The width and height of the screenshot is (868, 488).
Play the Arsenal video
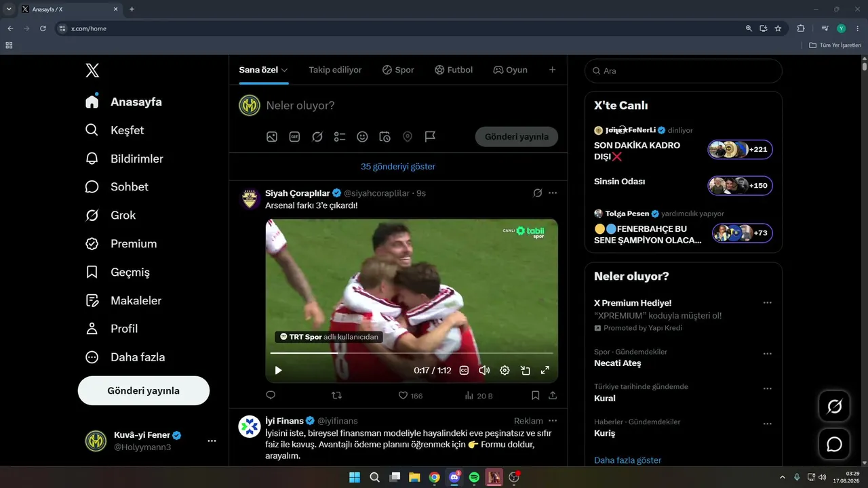pyautogui.click(x=278, y=371)
